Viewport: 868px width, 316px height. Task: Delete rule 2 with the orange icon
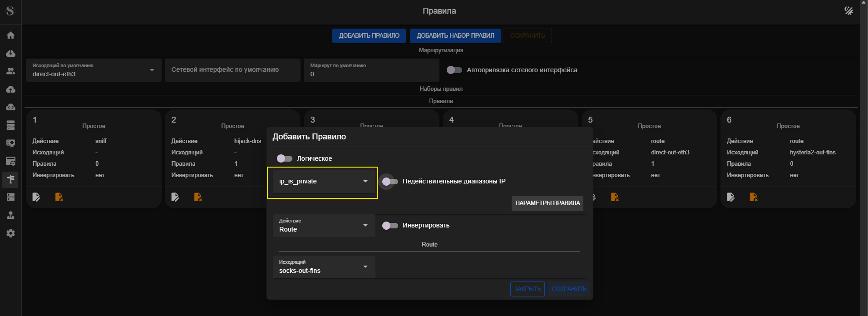[198, 197]
